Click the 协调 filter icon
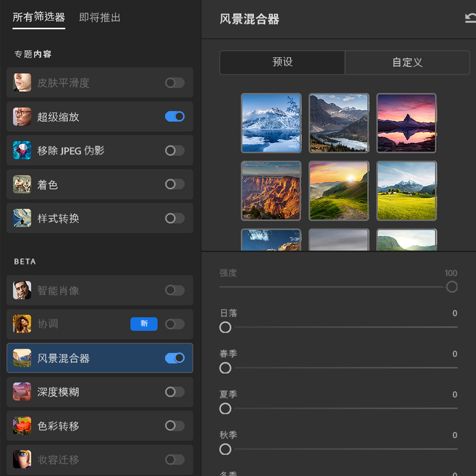Screen dimensions: 476x476 [x=22, y=324]
